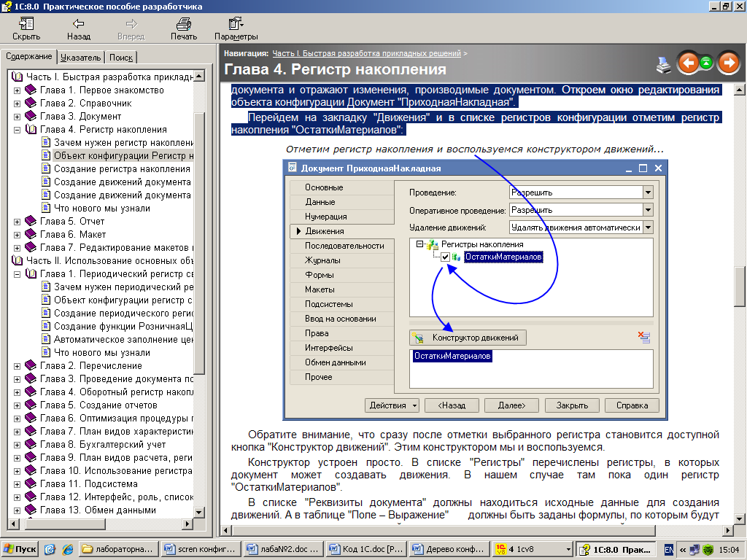The height and width of the screenshot is (560, 747).
Task: Click the antivirus tray icon
Action: (x=708, y=550)
